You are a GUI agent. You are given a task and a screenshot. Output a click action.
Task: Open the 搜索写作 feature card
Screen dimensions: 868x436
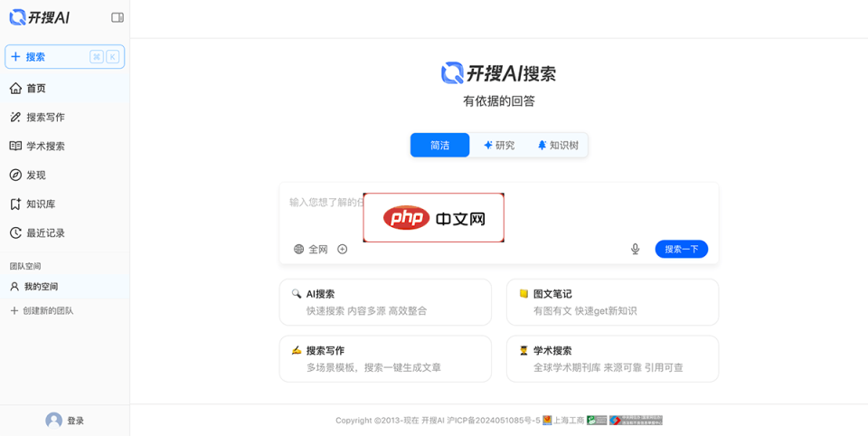[x=385, y=358]
